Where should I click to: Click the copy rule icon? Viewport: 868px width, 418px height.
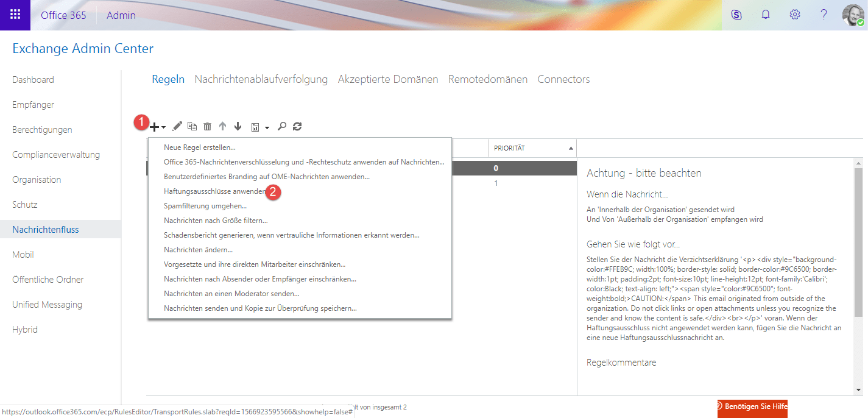[192, 126]
